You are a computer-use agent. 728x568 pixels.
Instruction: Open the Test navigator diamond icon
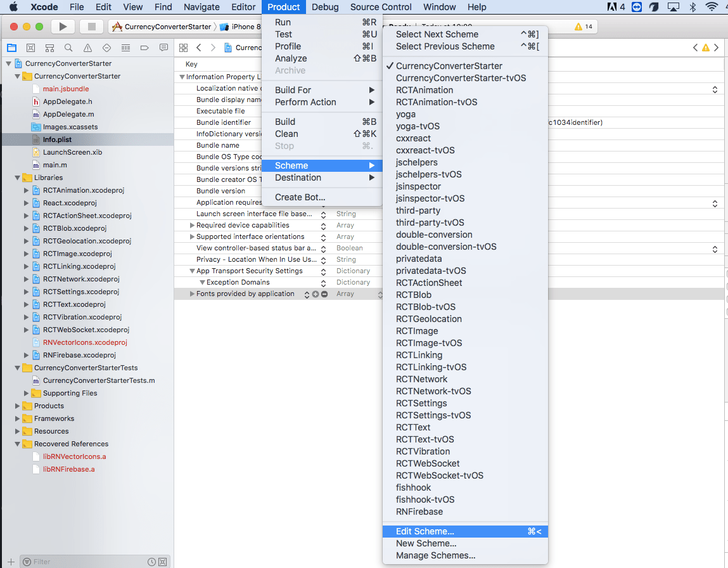click(106, 48)
